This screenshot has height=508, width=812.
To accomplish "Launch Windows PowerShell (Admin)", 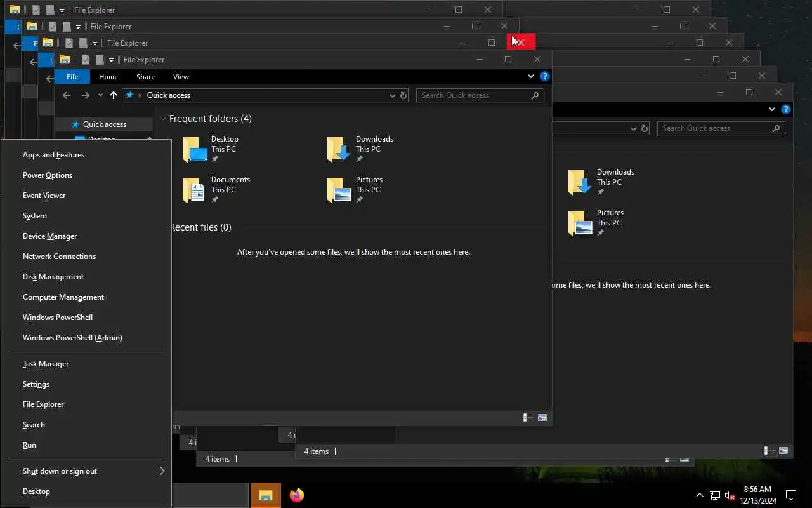I will (86, 338).
